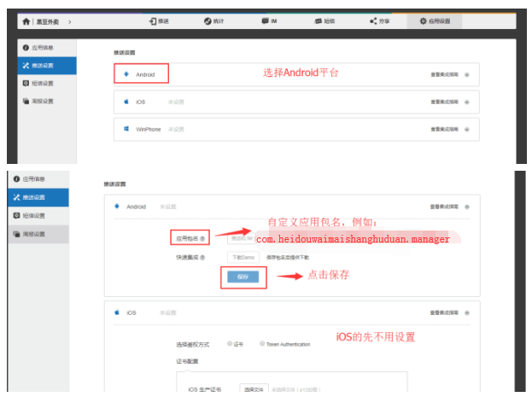Click 未设置 status in expanded iOS section
The width and height of the screenshot is (532, 397).
168,312
